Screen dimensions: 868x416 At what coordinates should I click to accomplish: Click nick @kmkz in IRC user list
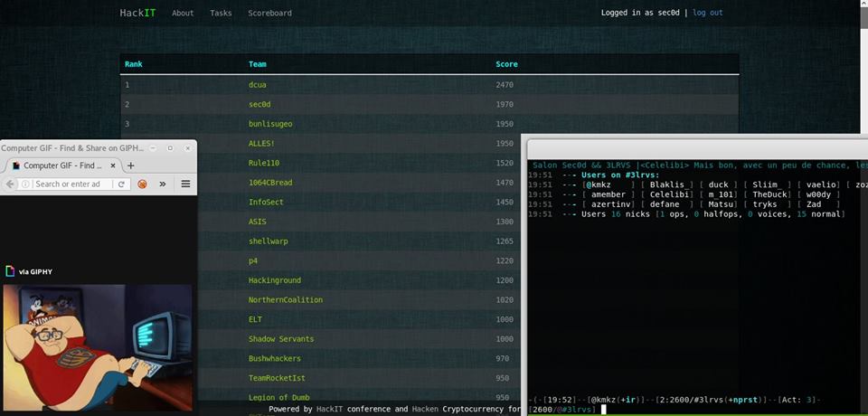point(598,184)
